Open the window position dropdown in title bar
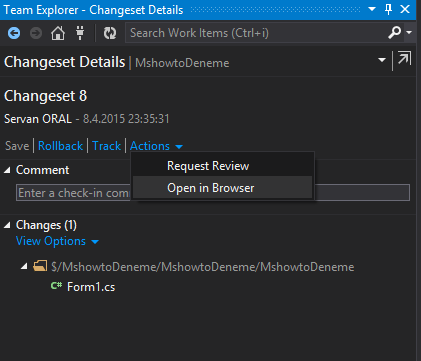421x361 pixels. pyautogui.click(x=372, y=9)
